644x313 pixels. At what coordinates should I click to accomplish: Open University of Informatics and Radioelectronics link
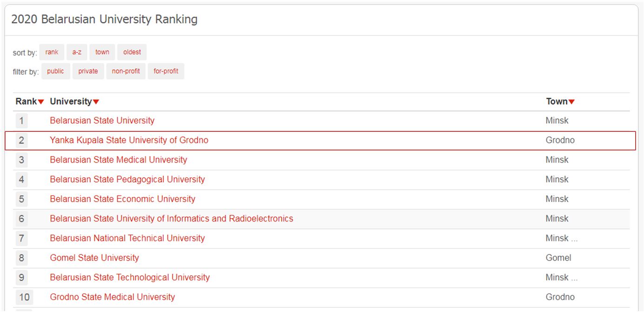(x=171, y=218)
